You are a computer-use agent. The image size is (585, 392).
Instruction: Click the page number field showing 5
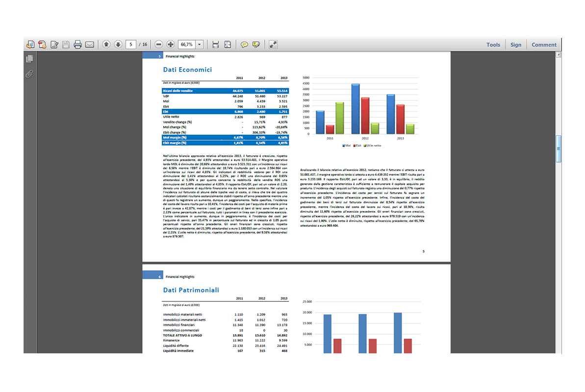(x=131, y=45)
